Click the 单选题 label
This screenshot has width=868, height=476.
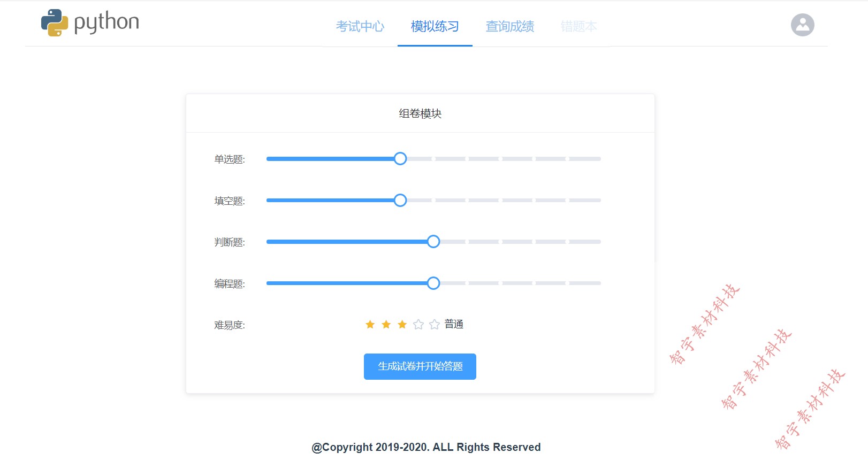[x=230, y=159]
